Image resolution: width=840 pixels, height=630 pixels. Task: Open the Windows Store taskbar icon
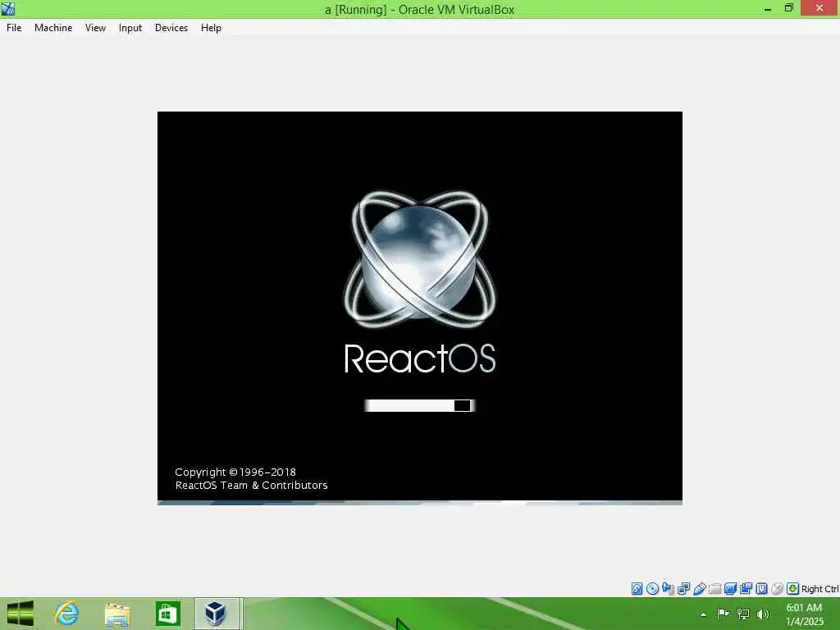pyautogui.click(x=167, y=614)
